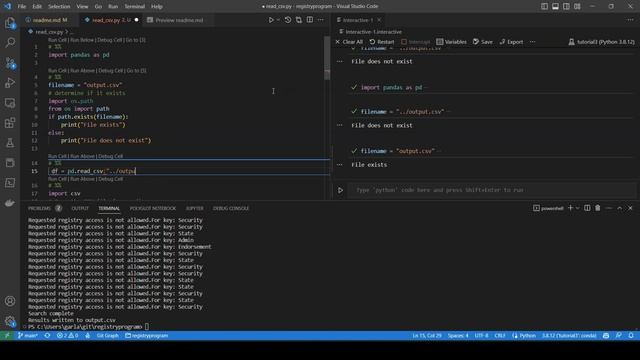
Task: Open the Polyglot Notebook panel tab
Action: click(153, 208)
